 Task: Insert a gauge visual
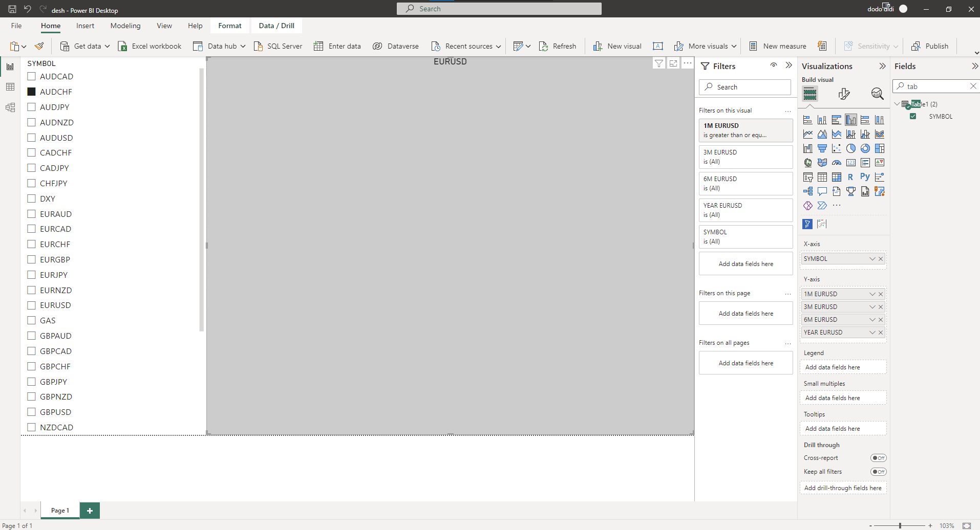[x=837, y=163]
